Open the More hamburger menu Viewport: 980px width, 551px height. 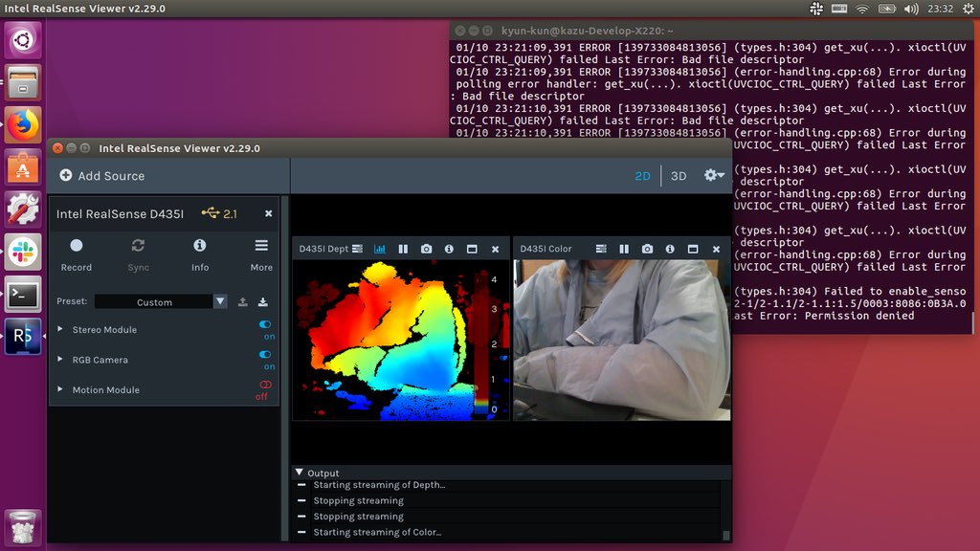tap(261, 254)
